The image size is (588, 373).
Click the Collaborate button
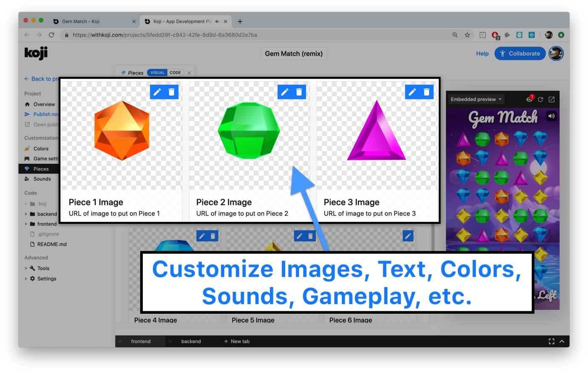[x=520, y=53]
